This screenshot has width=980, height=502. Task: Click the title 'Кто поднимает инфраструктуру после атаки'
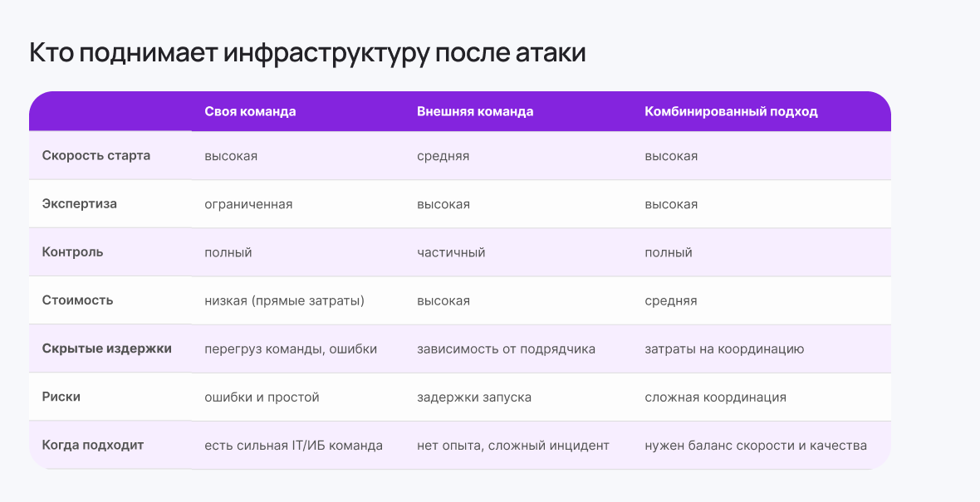[307, 53]
